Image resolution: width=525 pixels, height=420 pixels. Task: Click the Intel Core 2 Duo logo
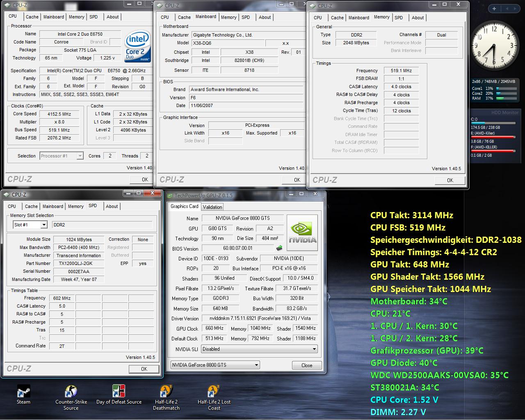[138, 46]
